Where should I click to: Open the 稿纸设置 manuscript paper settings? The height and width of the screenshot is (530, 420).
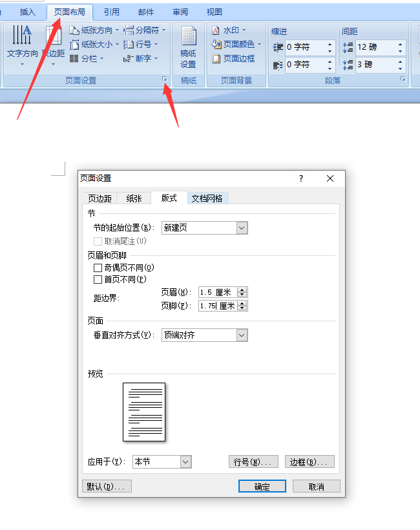pyautogui.click(x=189, y=47)
